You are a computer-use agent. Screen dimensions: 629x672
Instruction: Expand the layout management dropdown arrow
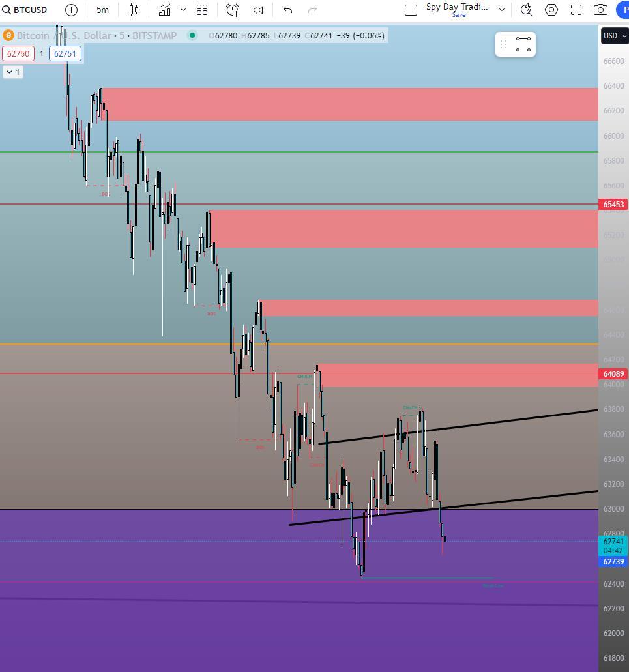tap(502, 10)
